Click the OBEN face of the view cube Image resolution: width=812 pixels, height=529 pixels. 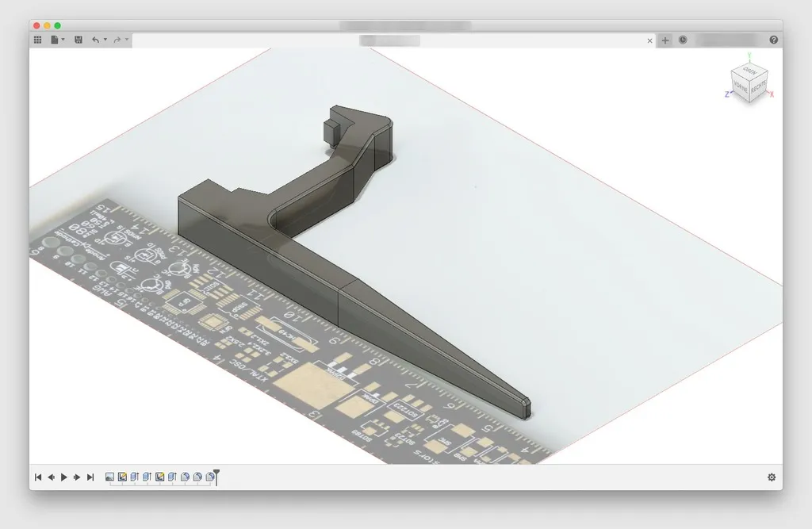750,71
